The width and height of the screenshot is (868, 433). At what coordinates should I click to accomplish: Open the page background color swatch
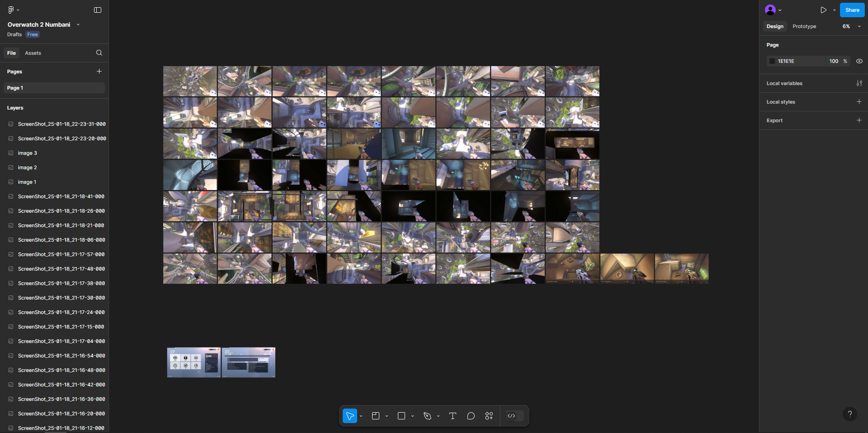click(x=772, y=61)
